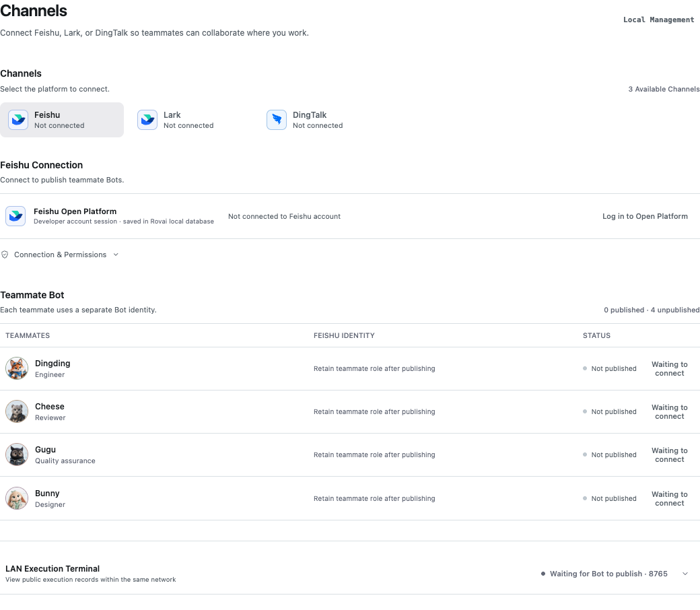The image size is (700, 610).
Task: Open Bunny's rabbit avatar
Action: pyautogui.click(x=17, y=498)
